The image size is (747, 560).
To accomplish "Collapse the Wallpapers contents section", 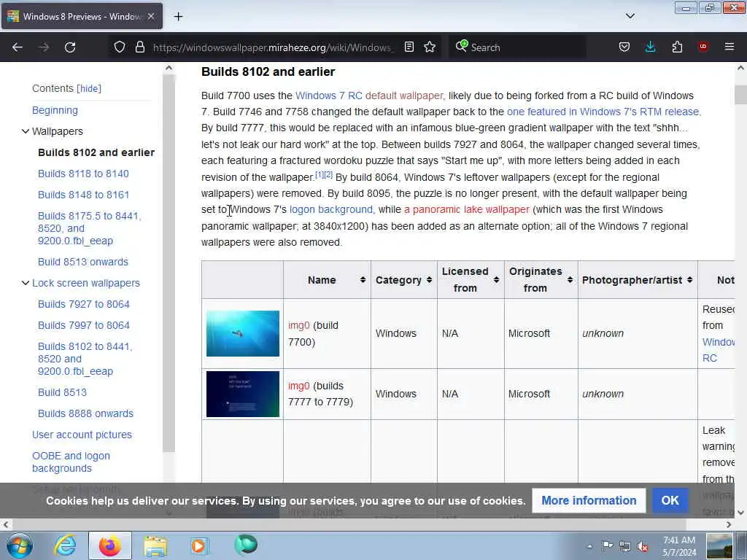I will [x=26, y=131].
